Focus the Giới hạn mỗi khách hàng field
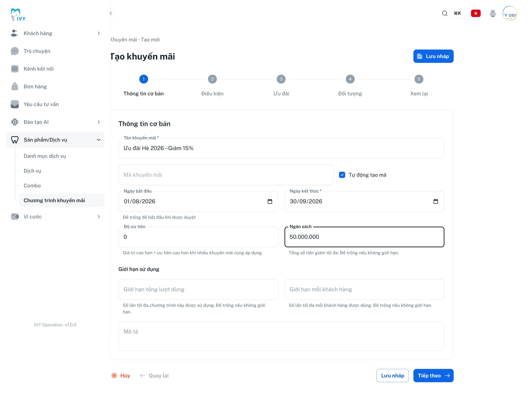Image resolution: width=532 pixels, height=397 pixels. 364,289
